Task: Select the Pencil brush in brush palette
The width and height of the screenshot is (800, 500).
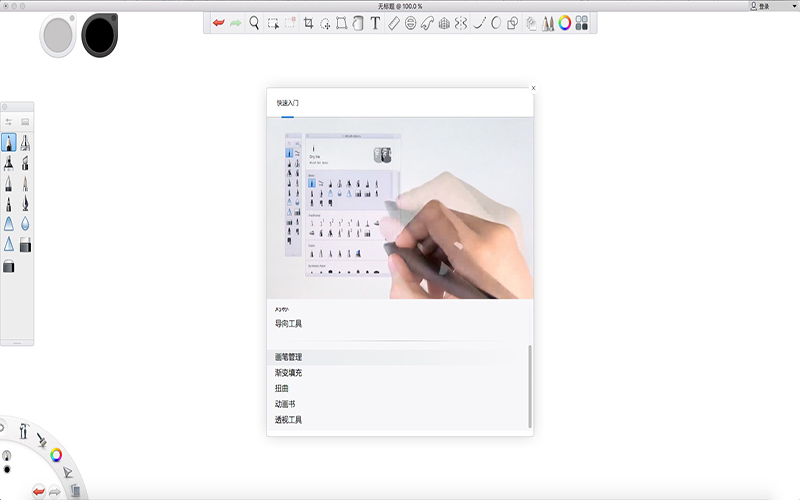Action: click(x=9, y=142)
